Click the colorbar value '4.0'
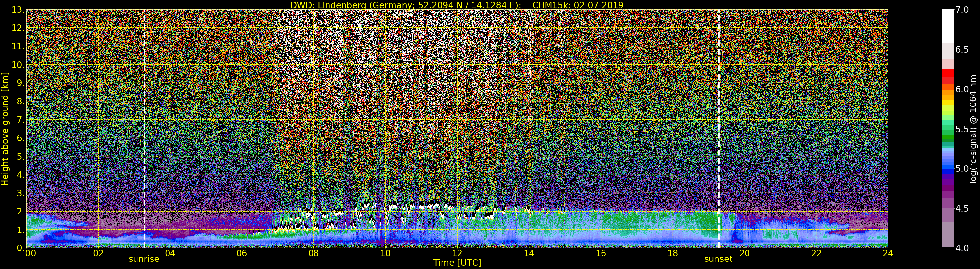Image resolution: width=980 pixels, height=269 pixels. (x=962, y=248)
